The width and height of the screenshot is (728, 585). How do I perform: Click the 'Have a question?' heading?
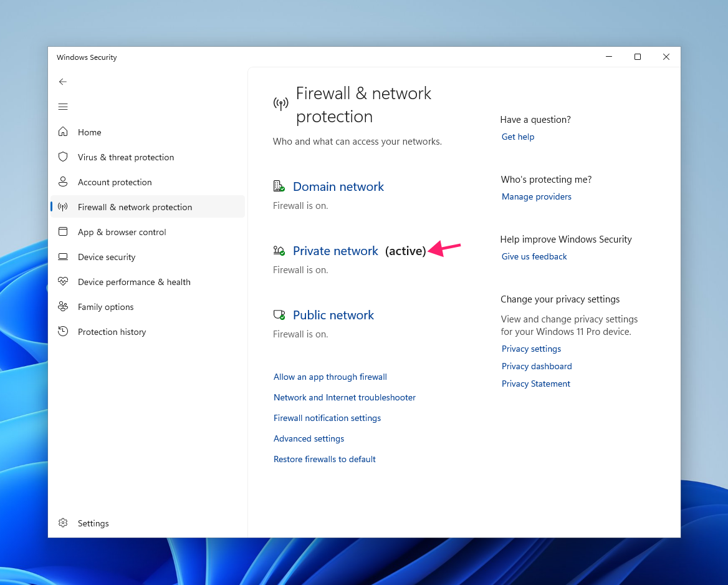point(535,119)
